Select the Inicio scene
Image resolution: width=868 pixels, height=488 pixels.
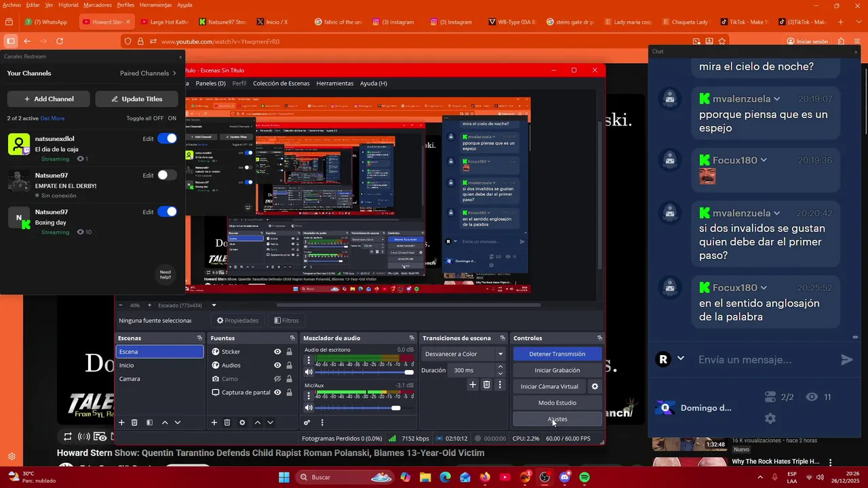159,365
